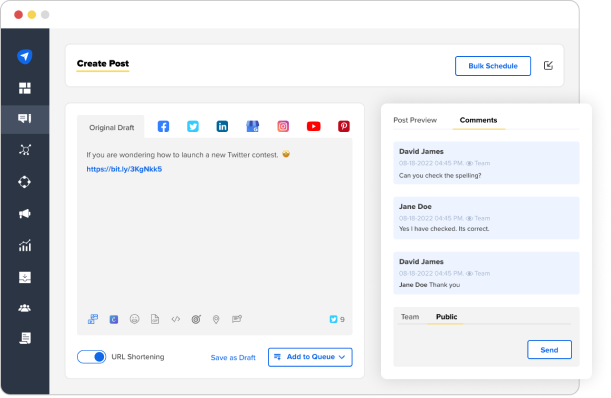611x398 pixels.
Task: Select the Pinterest channel icon
Action: click(344, 126)
